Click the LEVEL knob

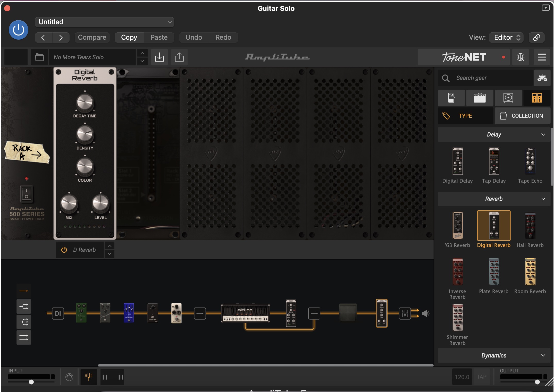coord(100,204)
